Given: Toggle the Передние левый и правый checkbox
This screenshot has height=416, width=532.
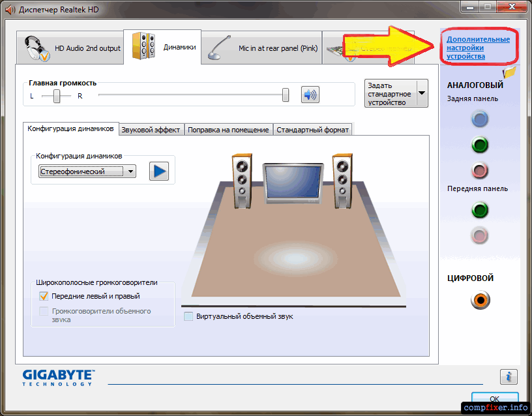Looking at the screenshot, I should pos(44,296).
